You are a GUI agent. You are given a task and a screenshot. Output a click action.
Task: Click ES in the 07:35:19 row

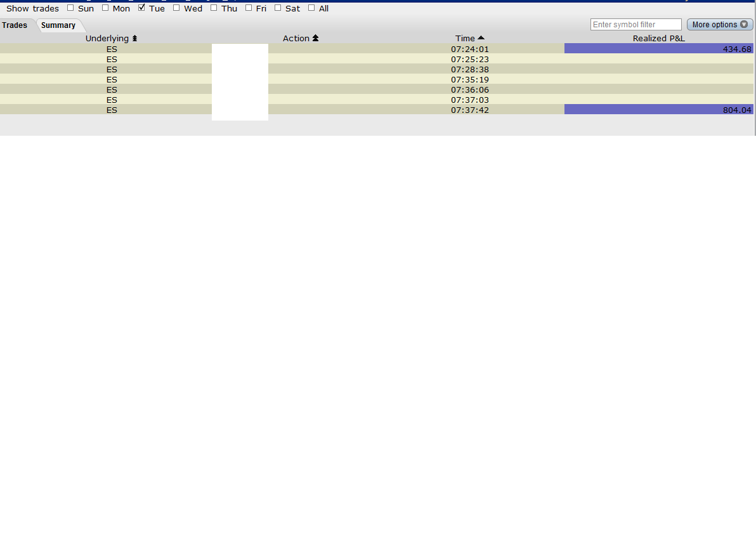click(112, 79)
